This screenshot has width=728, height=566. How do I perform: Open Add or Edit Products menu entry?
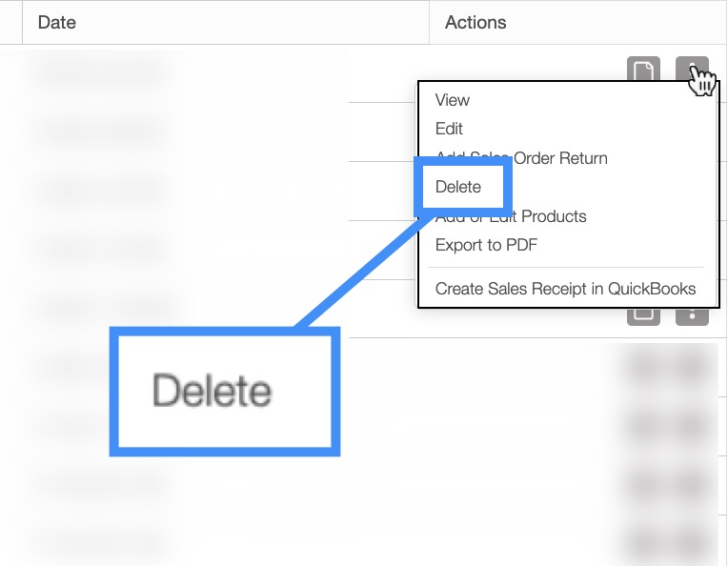pyautogui.click(x=511, y=216)
